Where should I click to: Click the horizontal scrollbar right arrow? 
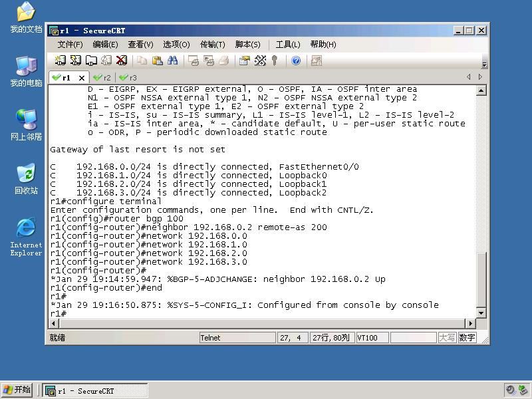tap(470, 324)
